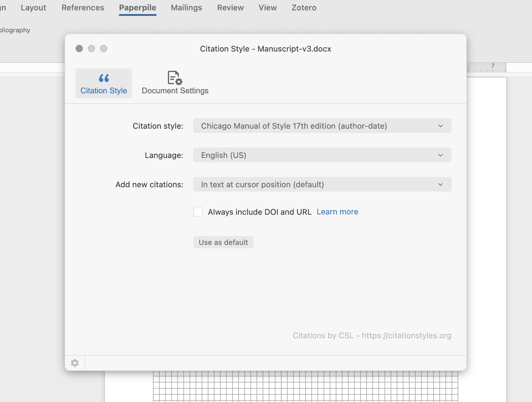Select the Mailings ribbon tab
Screen dimensions: 532x402
[x=186, y=8]
